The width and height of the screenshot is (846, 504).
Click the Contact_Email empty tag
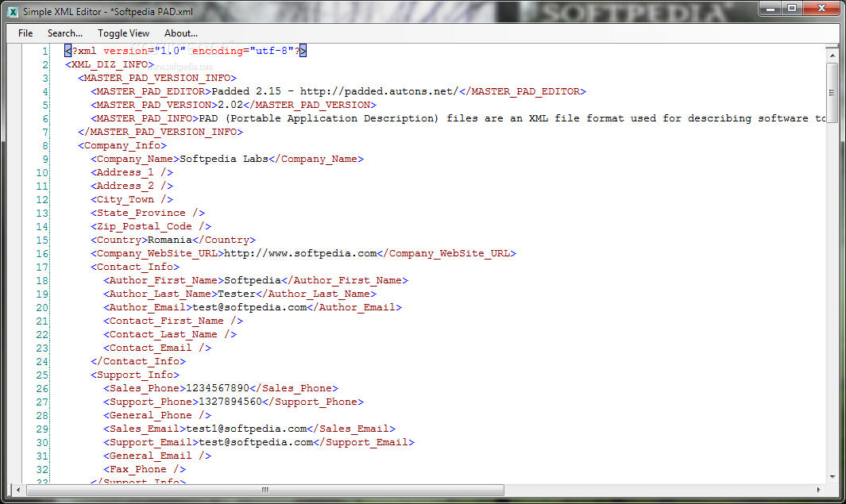click(x=157, y=347)
